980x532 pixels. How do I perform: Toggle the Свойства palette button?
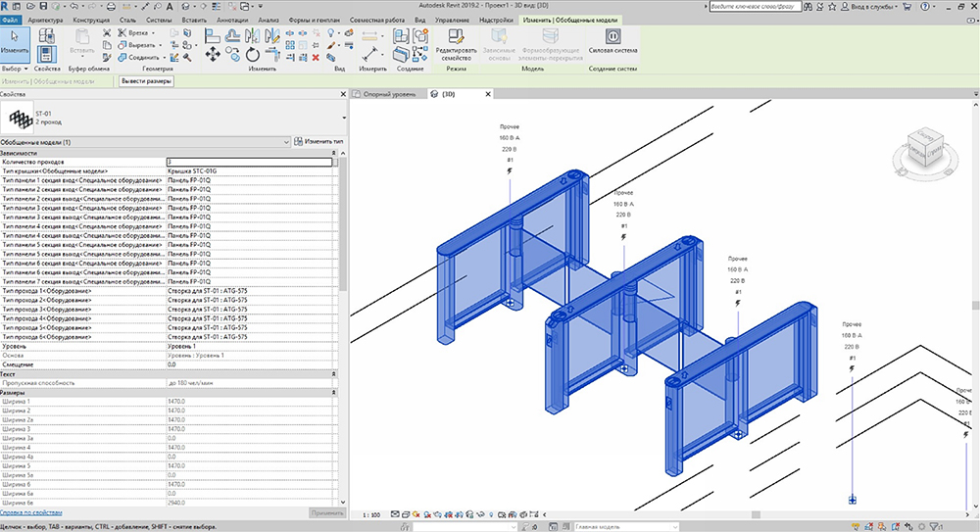pyautogui.click(x=47, y=54)
